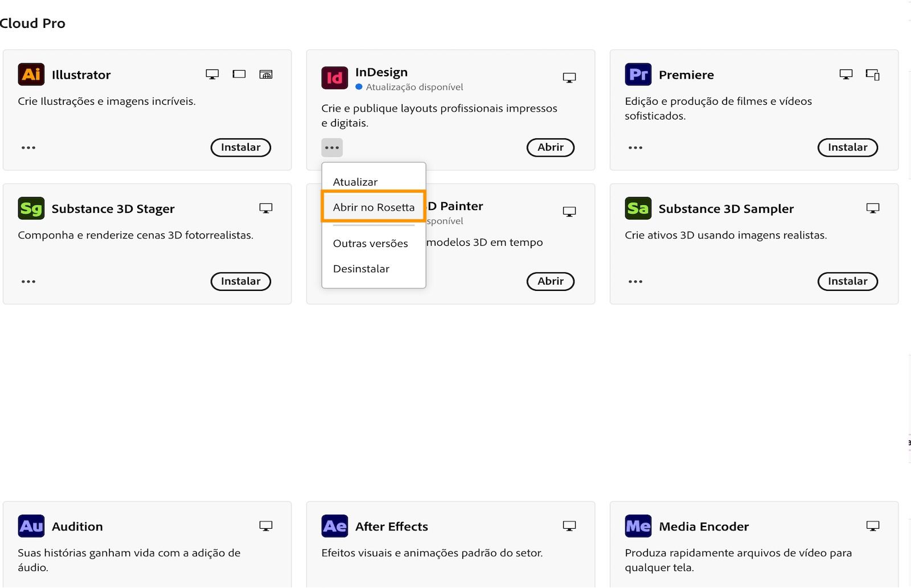Screen dimensions: 911x588
Task: Click Illustrator's desktop platform icon
Action: 212,75
